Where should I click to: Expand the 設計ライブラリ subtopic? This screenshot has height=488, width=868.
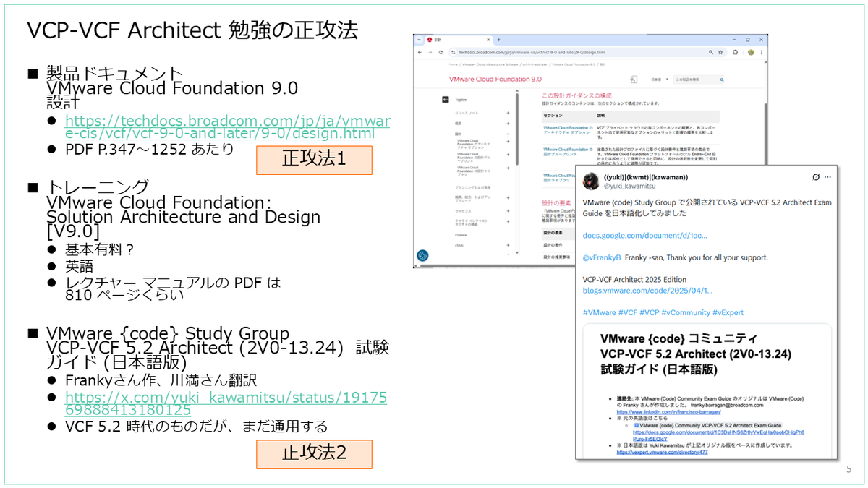click(x=508, y=168)
